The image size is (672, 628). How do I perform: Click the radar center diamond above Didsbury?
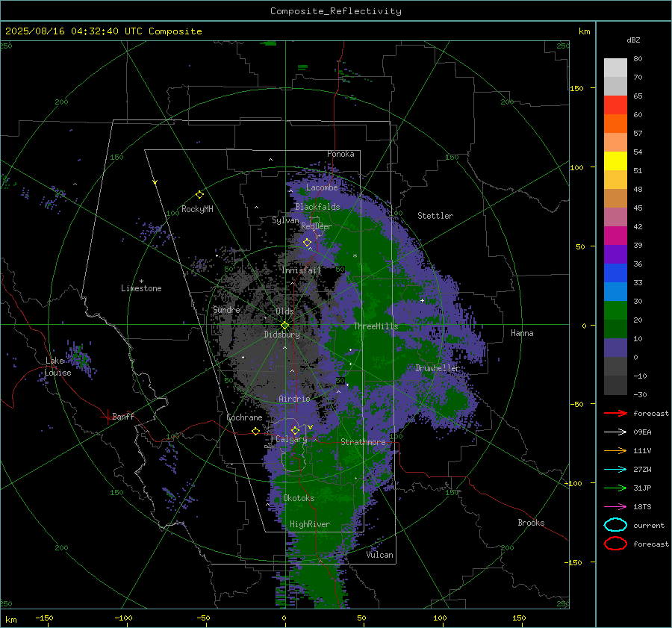pos(284,326)
